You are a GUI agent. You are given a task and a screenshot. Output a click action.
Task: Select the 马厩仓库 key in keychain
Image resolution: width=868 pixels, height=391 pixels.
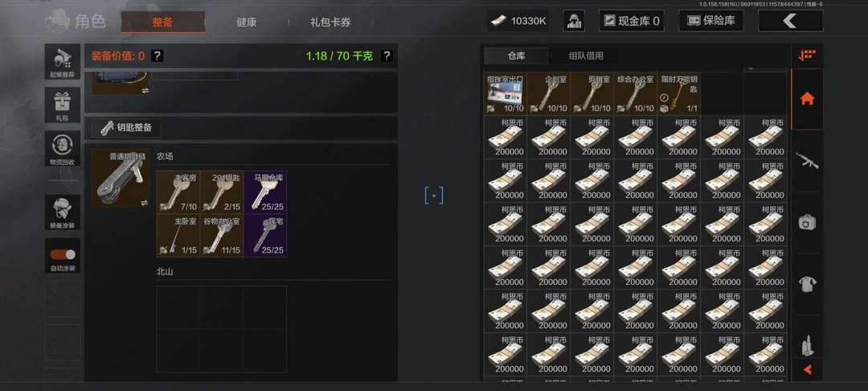point(265,191)
